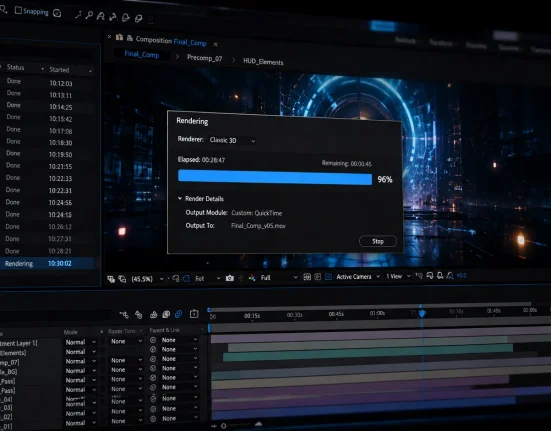
Task: Open the Renderer dropdown showing Classic 3D
Action: [232, 140]
